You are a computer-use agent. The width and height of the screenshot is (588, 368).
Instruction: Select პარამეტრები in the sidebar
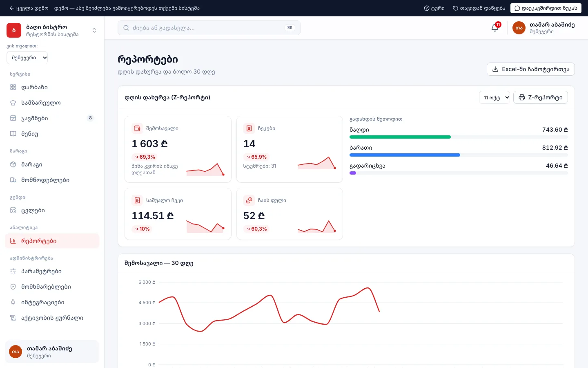(52, 271)
